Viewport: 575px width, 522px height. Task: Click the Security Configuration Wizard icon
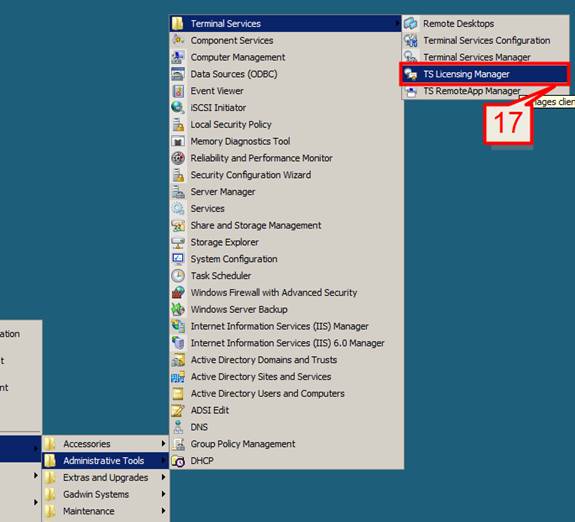178,175
